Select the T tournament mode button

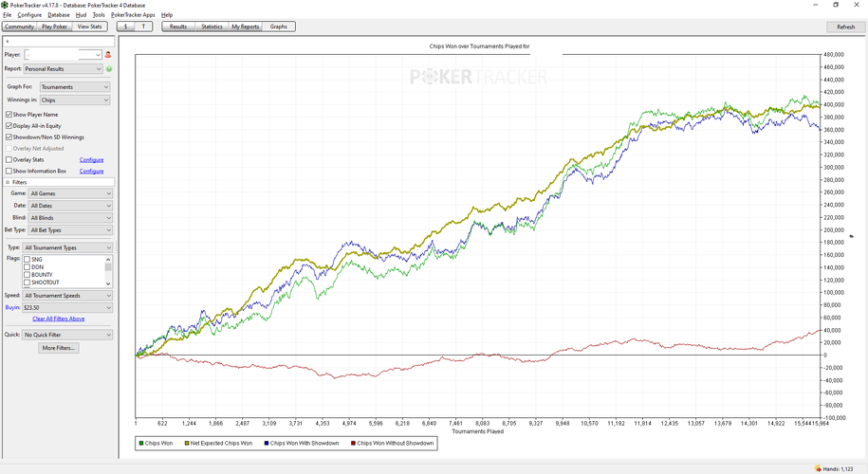click(143, 27)
